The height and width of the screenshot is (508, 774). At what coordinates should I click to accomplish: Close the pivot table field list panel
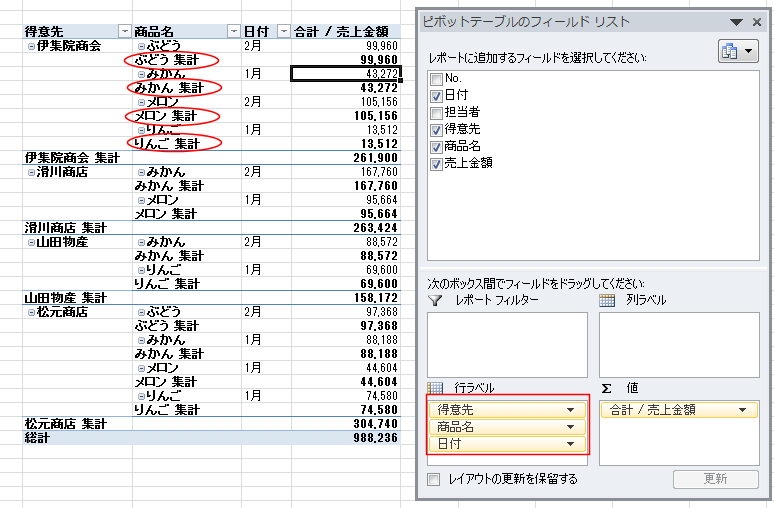point(757,22)
